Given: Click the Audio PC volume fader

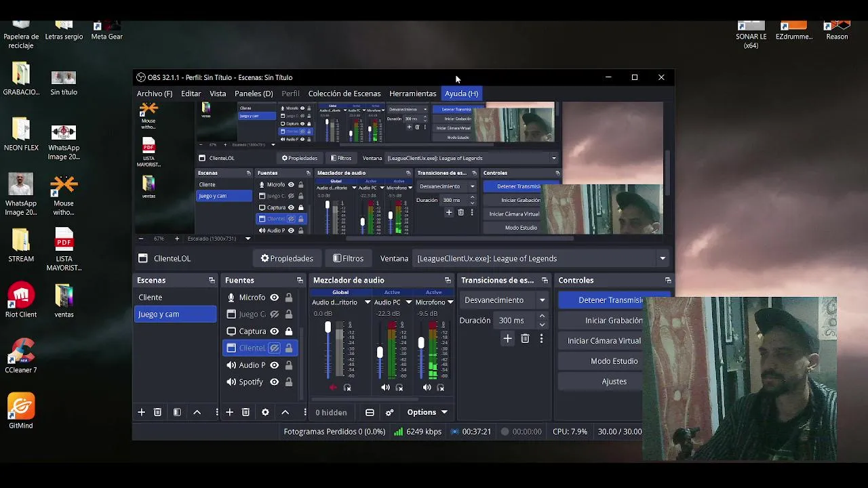Looking at the screenshot, I should coord(380,352).
